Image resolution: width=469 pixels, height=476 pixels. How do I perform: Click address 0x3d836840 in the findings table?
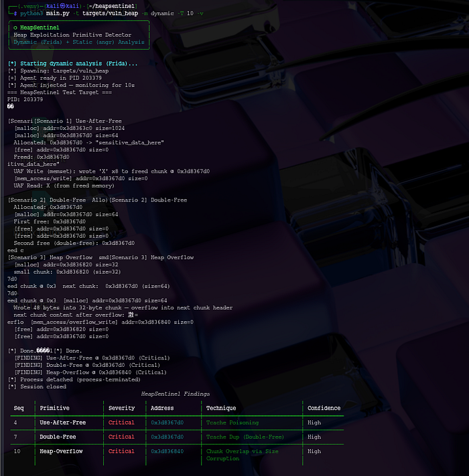pyautogui.click(x=167, y=451)
